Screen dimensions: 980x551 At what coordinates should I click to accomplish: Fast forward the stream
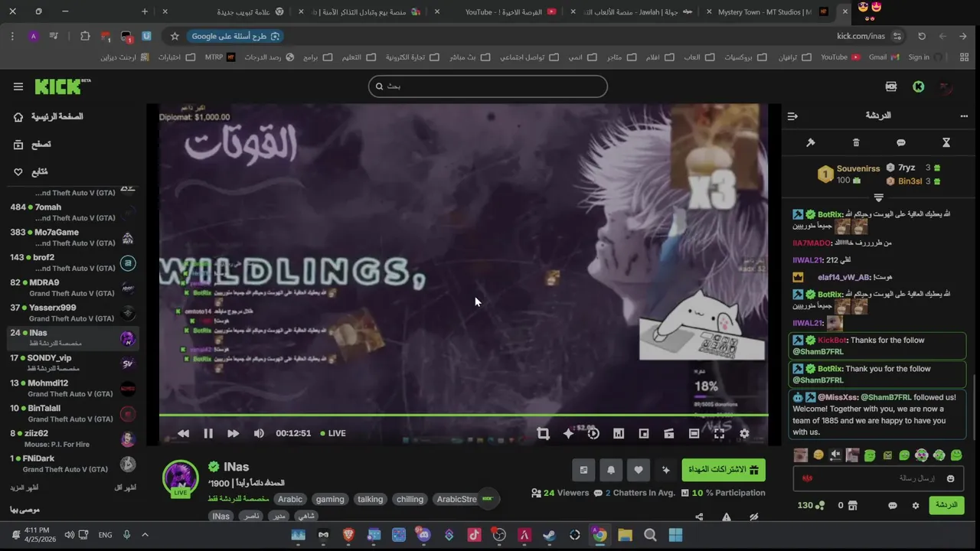click(x=234, y=433)
